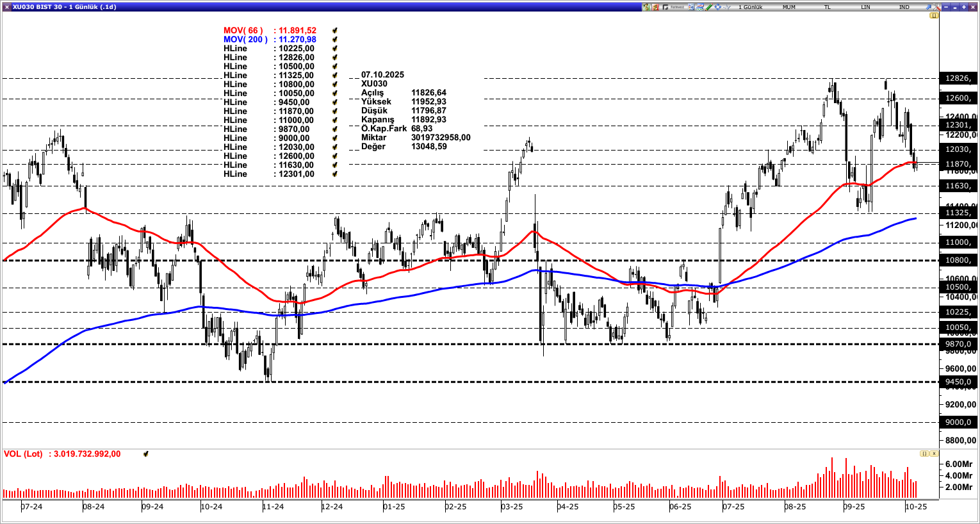
Task: Click the 9000,0 label on the price axis
Action: click(958, 422)
